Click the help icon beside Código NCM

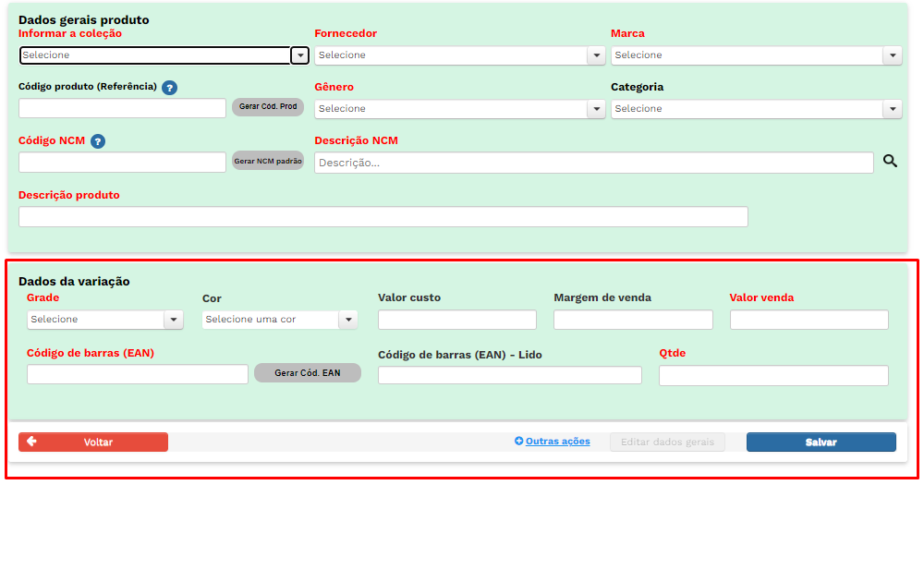pos(98,141)
